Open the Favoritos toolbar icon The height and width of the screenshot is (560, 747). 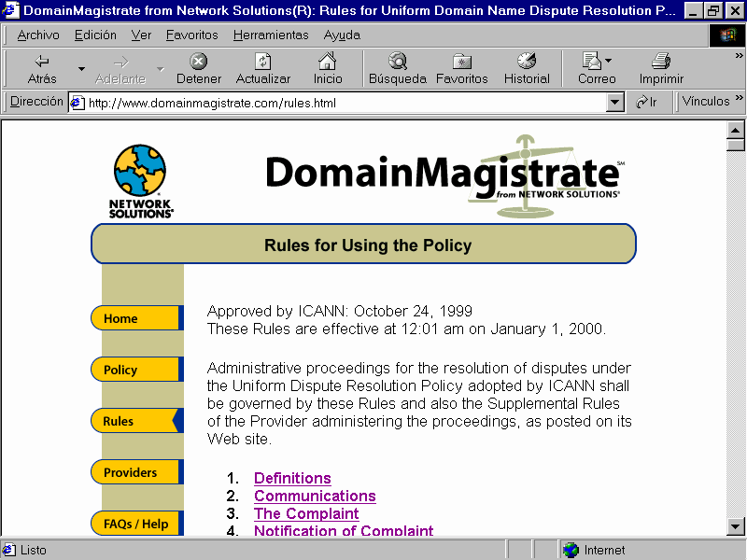(462, 62)
